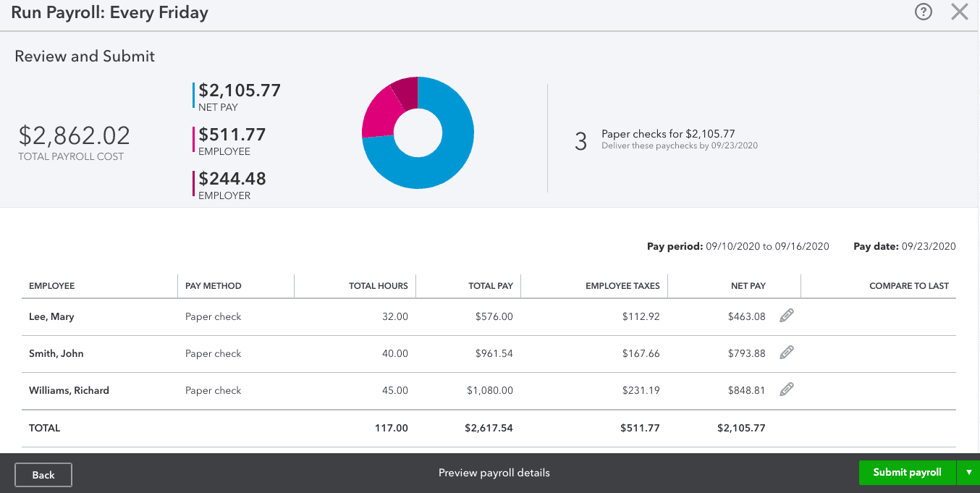Click the $167.66 employee taxes cell
Screen dimensions: 980x493
641,353
